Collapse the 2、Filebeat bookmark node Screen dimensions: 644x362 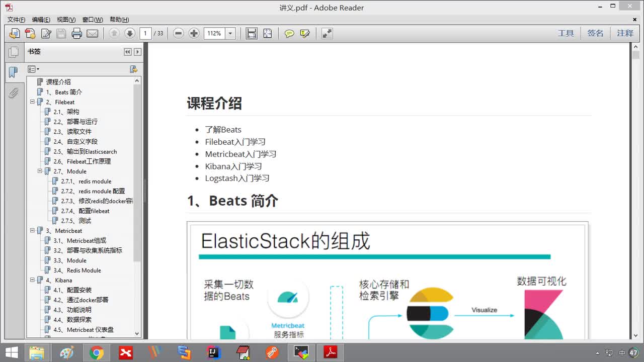pos(32,102)
